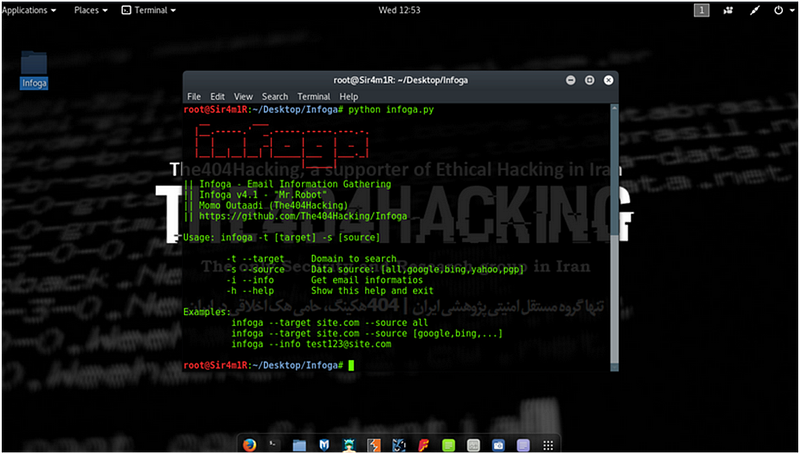
Task: Click the '-s --source' option text
Action: tap(256, 269)
